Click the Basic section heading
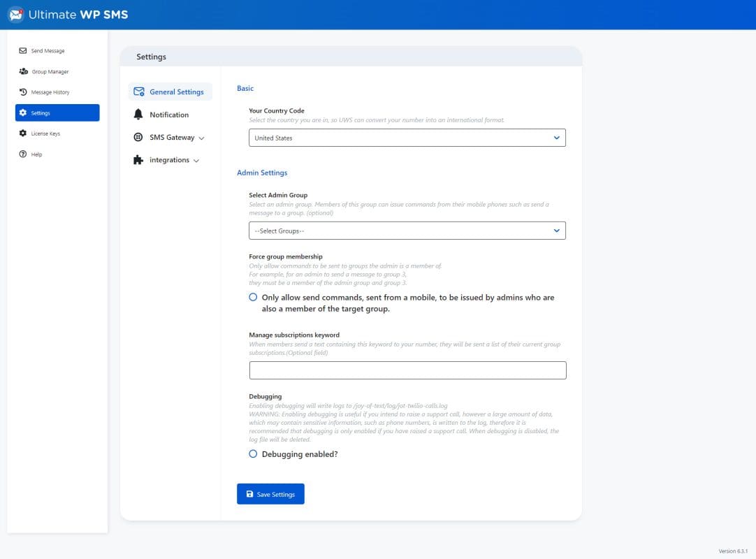 click(x=245, y=88)
